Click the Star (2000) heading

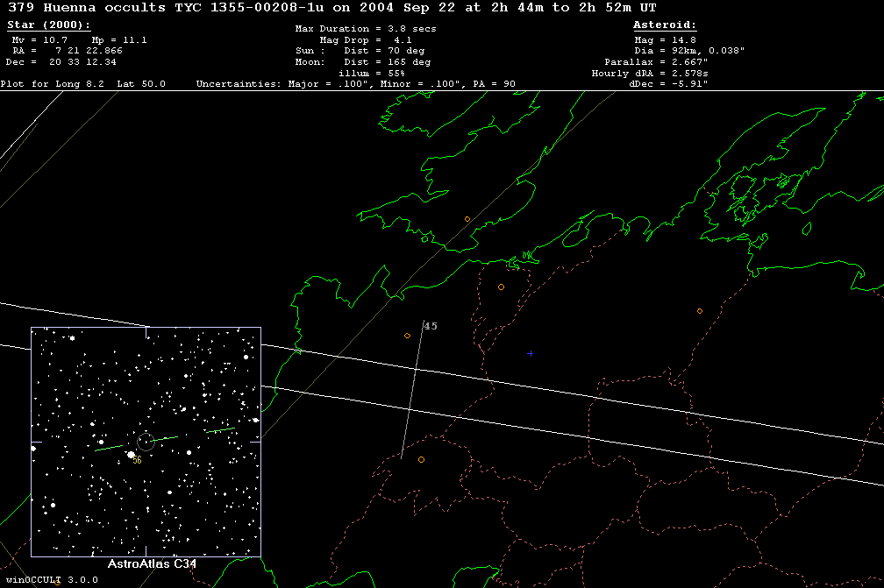(x=48, y=25)
